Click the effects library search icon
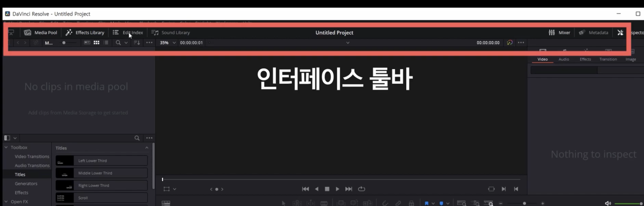Viewport: 644px width, 206px height. (x=137, y=138)
